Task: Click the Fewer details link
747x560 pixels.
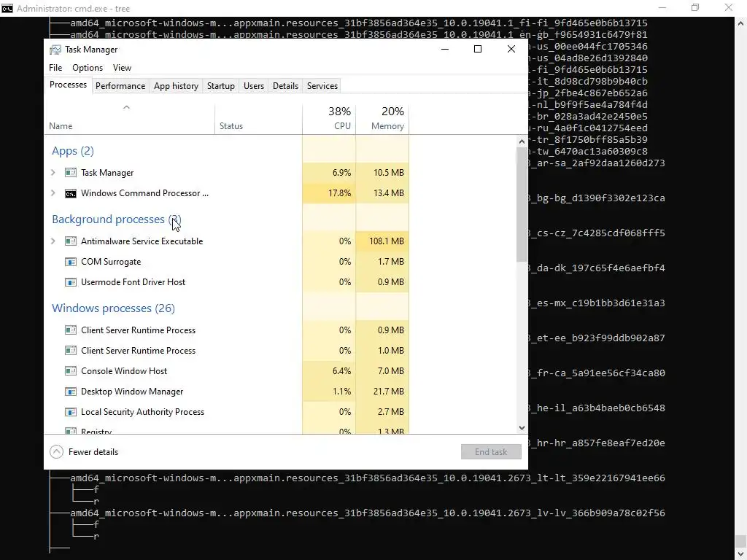Action: click(x=93, y=452)
